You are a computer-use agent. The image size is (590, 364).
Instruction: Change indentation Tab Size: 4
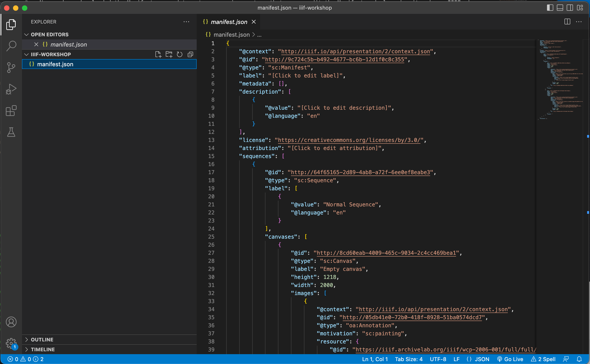point(409,359)
